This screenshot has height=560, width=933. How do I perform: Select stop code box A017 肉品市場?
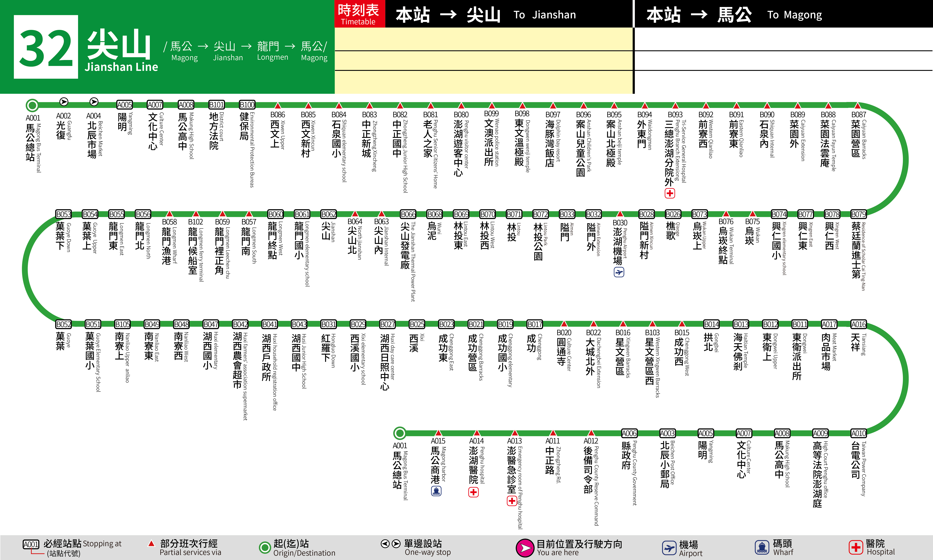pyautogui.click(x=829, y=324)
